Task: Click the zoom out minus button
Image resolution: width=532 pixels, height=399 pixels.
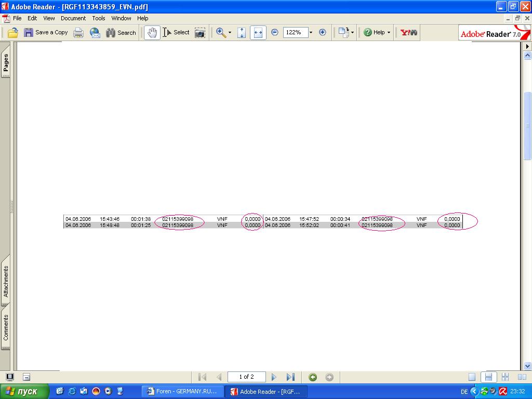Action: tap(275, 32)
